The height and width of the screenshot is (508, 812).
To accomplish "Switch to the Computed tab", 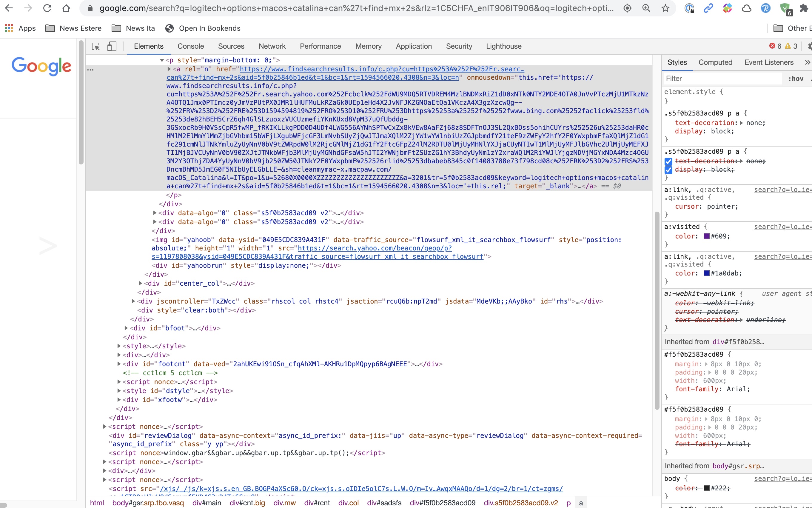I will click(715, 62).
